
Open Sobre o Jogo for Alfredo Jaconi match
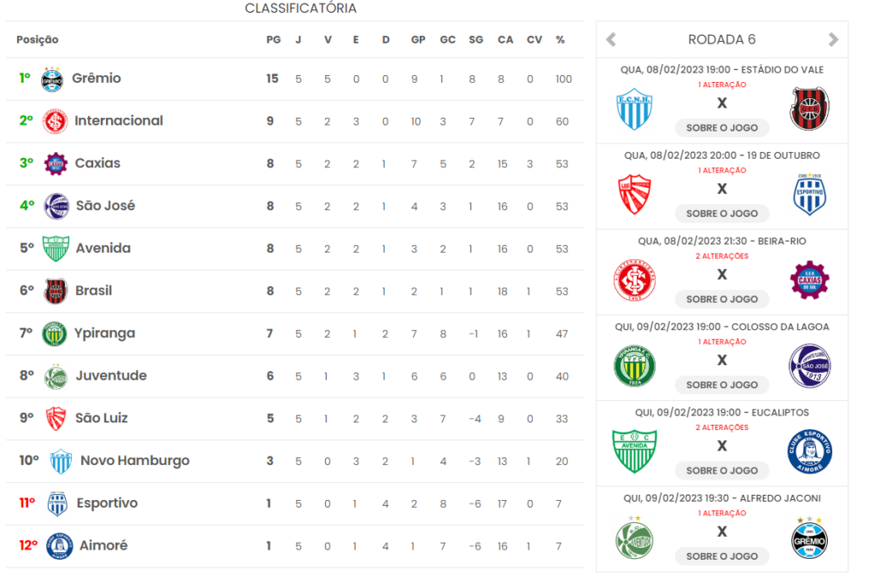[722, 556]
